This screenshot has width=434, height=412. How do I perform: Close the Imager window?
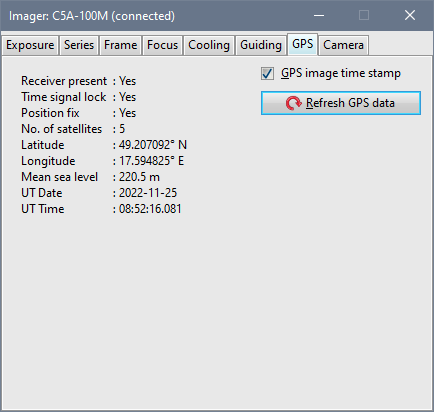410,15
